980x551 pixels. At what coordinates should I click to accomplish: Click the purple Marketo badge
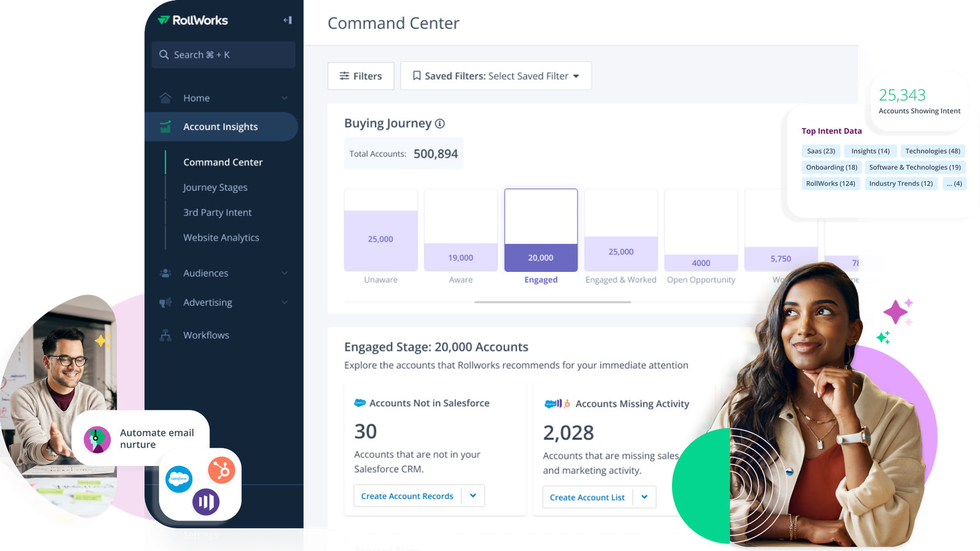coord(206,502)
